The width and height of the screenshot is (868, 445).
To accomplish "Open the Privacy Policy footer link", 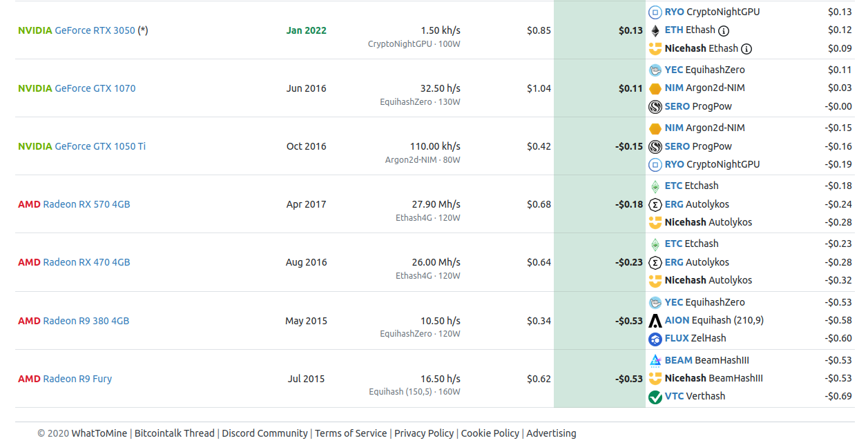I will pyautogui.click(x=424, y=433).
